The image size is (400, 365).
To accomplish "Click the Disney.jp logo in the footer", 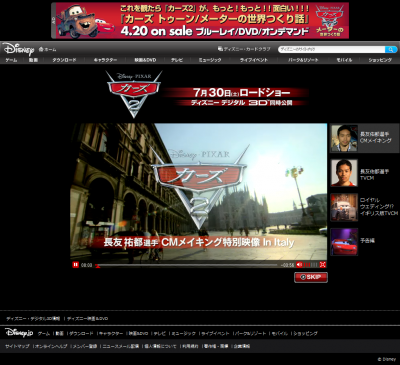I will [19, 332].
